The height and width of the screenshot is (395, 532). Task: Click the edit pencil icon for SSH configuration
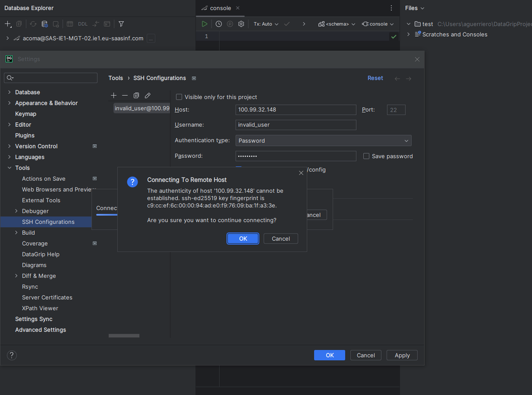(148, 95)
